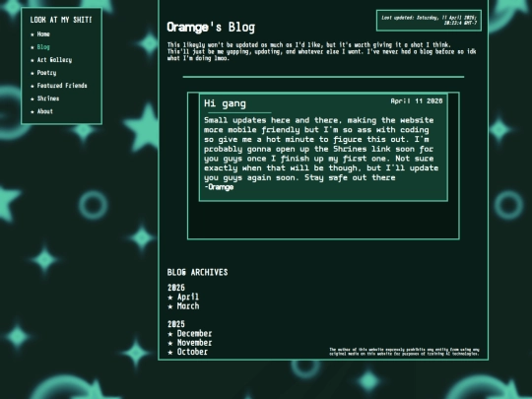This screenshot has width=532, height=399.
Task: Click the '-Oramge' post signature
Action: point(219,187)
